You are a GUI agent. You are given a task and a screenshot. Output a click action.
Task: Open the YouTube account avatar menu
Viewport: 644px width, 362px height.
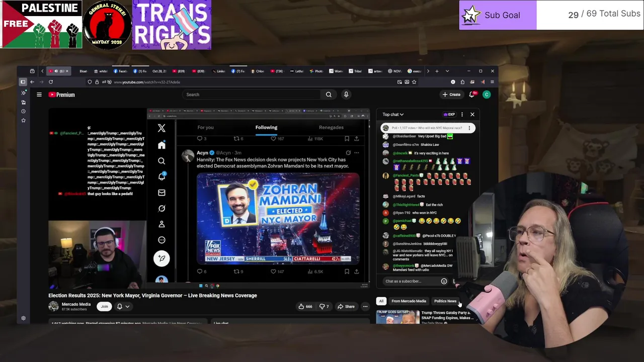487,95
